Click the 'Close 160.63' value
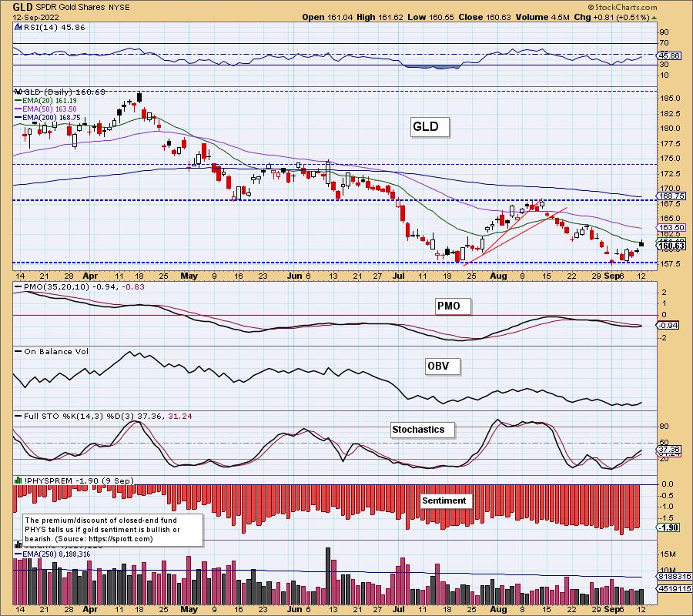The width and height of the screenshot is (693, 616). coord(484,17)
